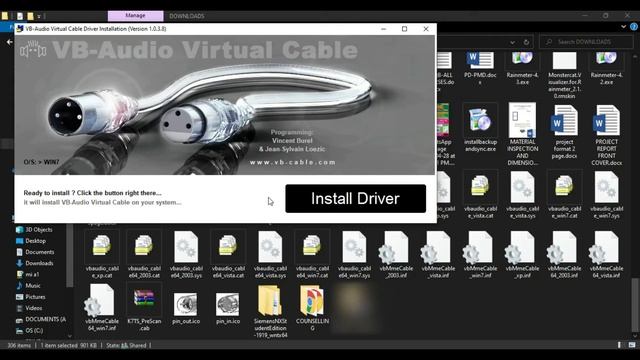Screen dimensions: 640x360
Task: Select Monstercat Visualizer rmskin file
Action: [x=564, y=76]
